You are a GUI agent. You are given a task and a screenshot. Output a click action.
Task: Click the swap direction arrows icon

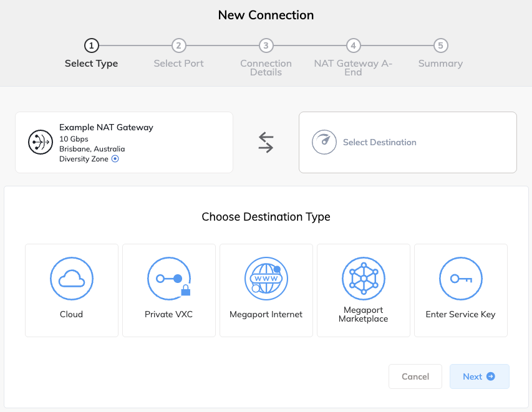[x=266, y=142]
